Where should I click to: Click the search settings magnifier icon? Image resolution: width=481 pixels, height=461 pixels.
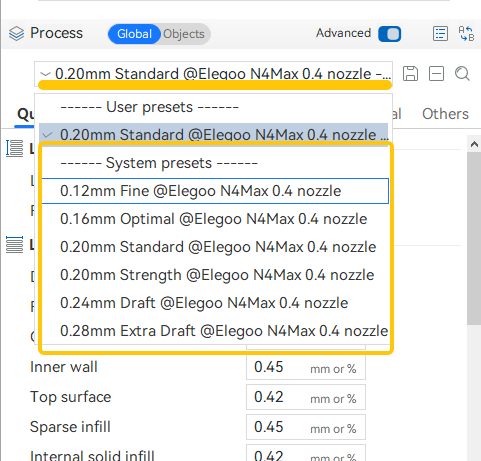[x=462, y=74]
